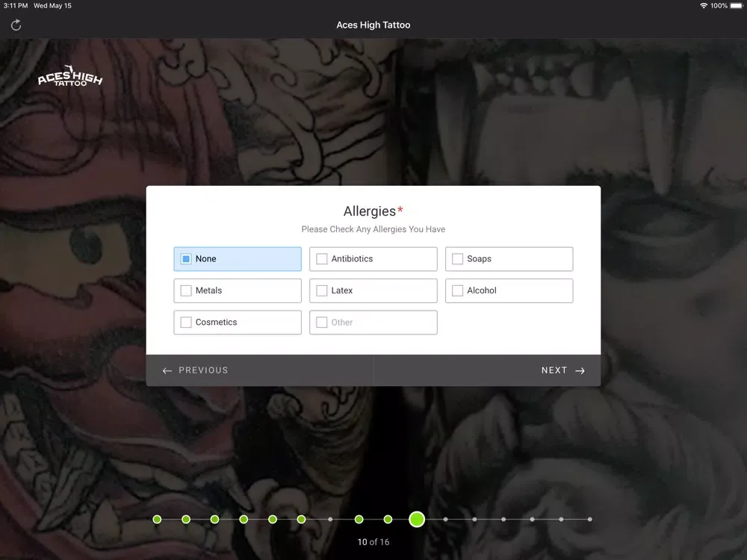Tap the reload icon in the top bar

(16, 25)
